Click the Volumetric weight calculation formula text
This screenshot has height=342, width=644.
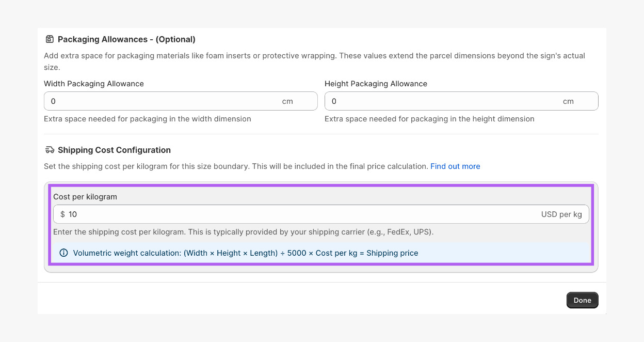[246, 253]
